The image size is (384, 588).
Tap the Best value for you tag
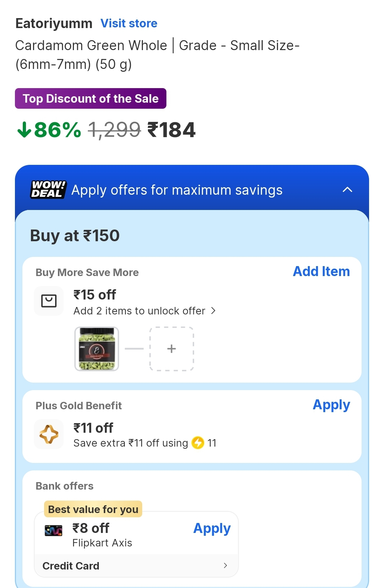93,509
